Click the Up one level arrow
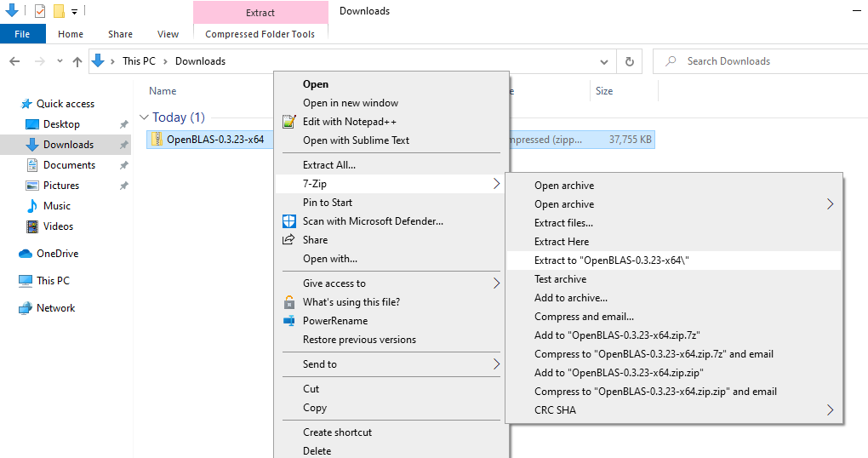 coord(77,61)
